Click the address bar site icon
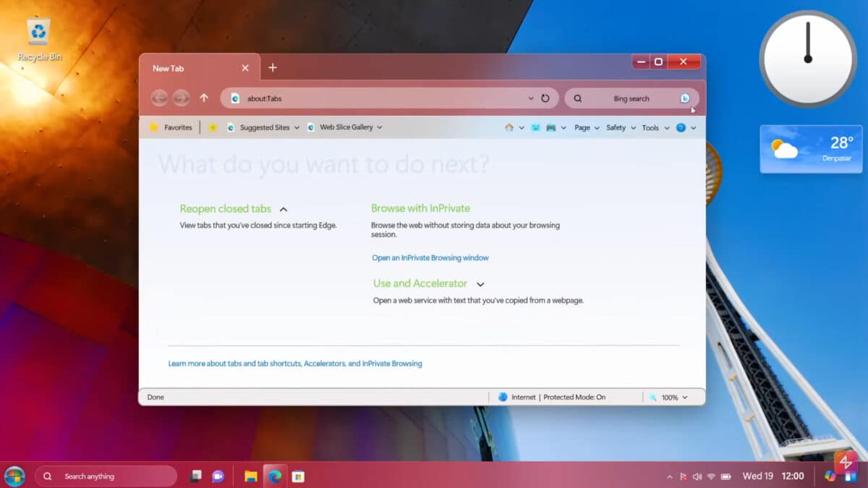 click(x=234, y=98)
